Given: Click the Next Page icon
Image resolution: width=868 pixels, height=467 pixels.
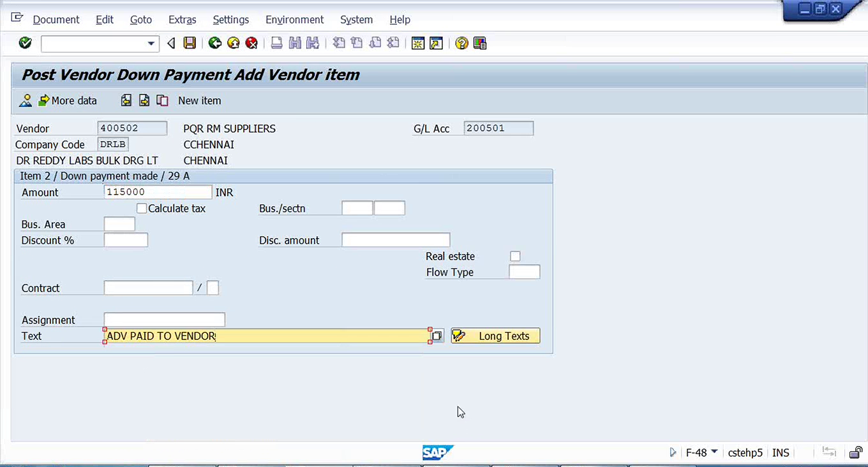Looking at the screenshot, I should (x=375, y=43).
